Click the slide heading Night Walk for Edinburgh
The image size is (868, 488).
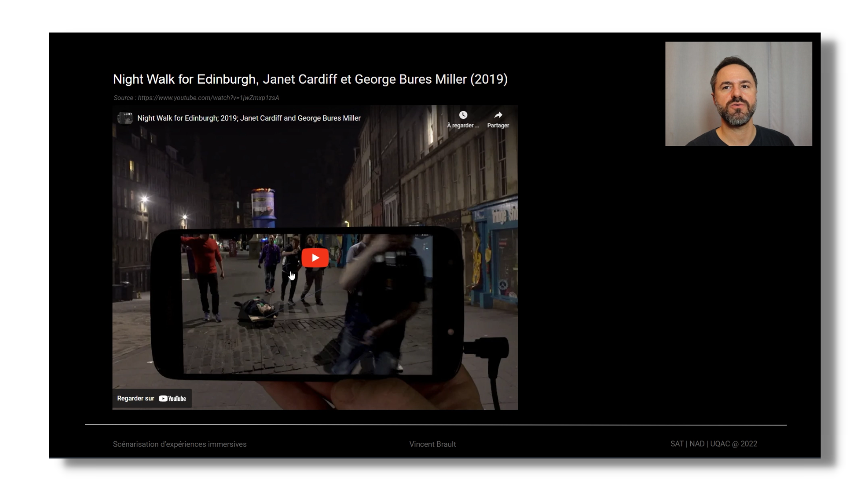(310, 79)
